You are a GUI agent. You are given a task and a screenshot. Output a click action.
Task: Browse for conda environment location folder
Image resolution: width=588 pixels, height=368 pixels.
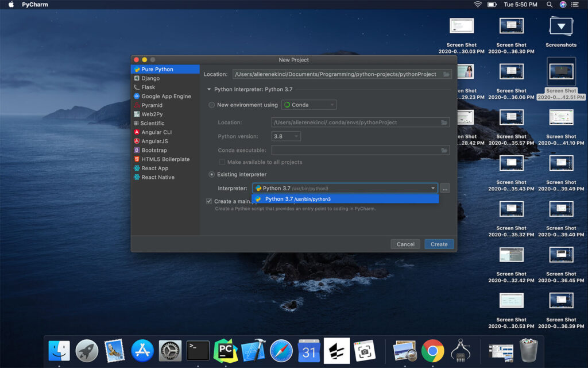coord(444,122)
